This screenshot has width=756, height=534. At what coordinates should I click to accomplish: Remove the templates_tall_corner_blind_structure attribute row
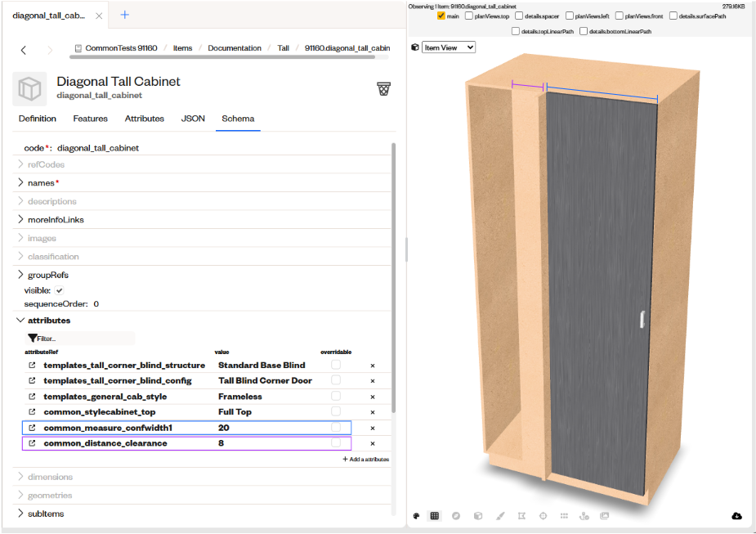click(x=373, y=366)
